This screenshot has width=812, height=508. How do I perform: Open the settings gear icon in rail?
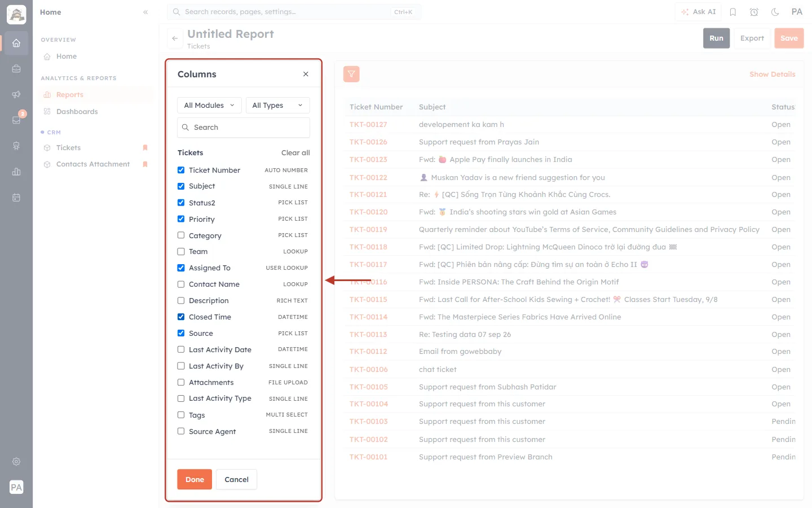16,461
